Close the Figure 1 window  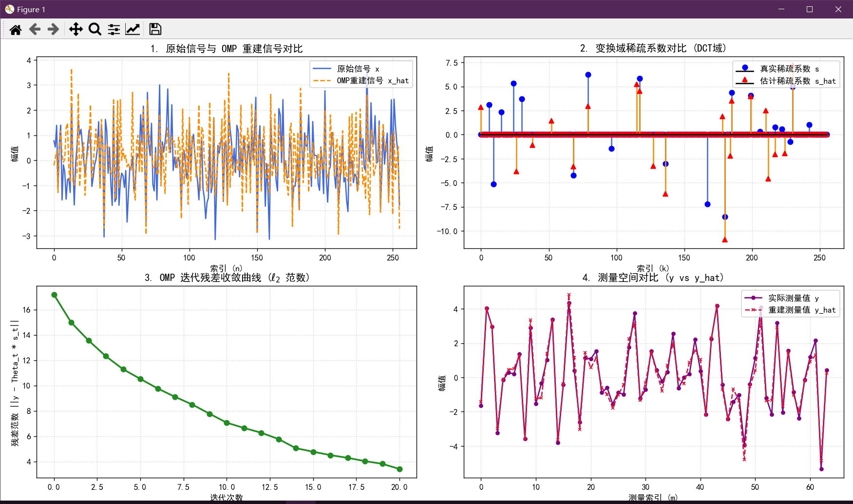[838, 9]
